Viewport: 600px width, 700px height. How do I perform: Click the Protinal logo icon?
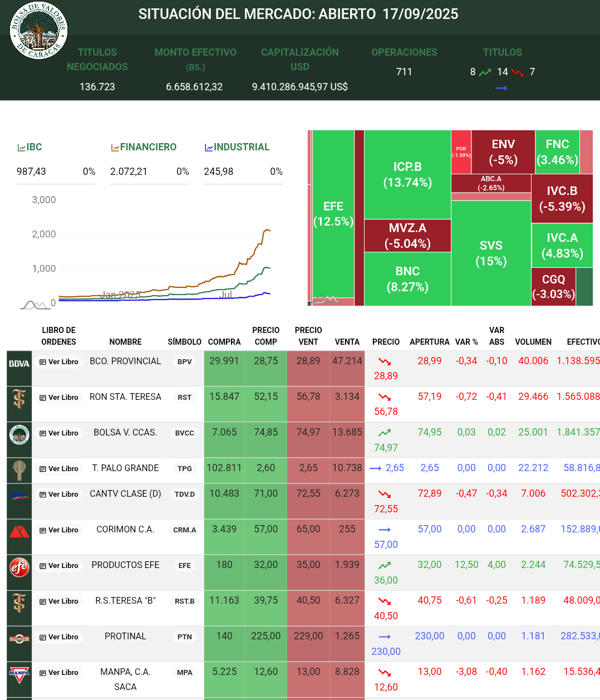(19, 639)
